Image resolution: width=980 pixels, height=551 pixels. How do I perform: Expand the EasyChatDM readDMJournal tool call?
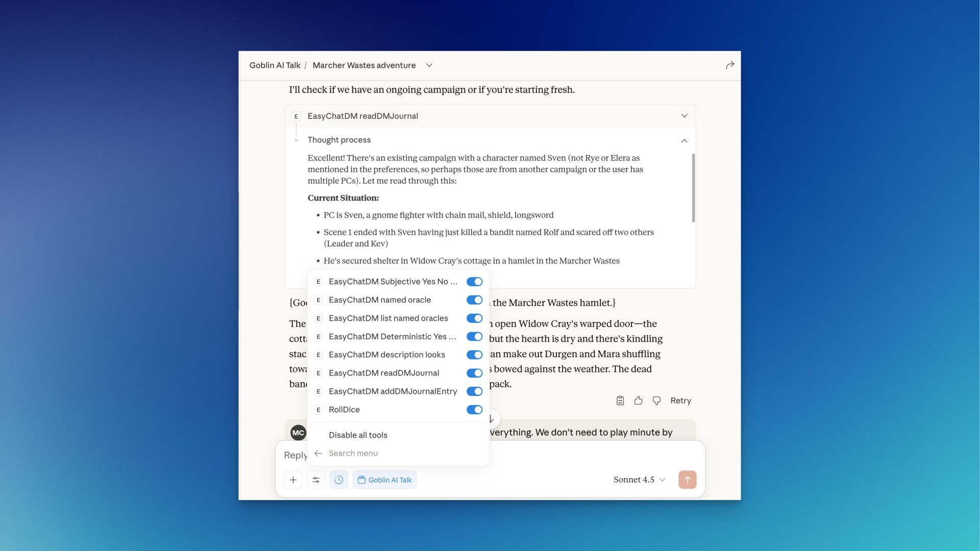(684, 116)
